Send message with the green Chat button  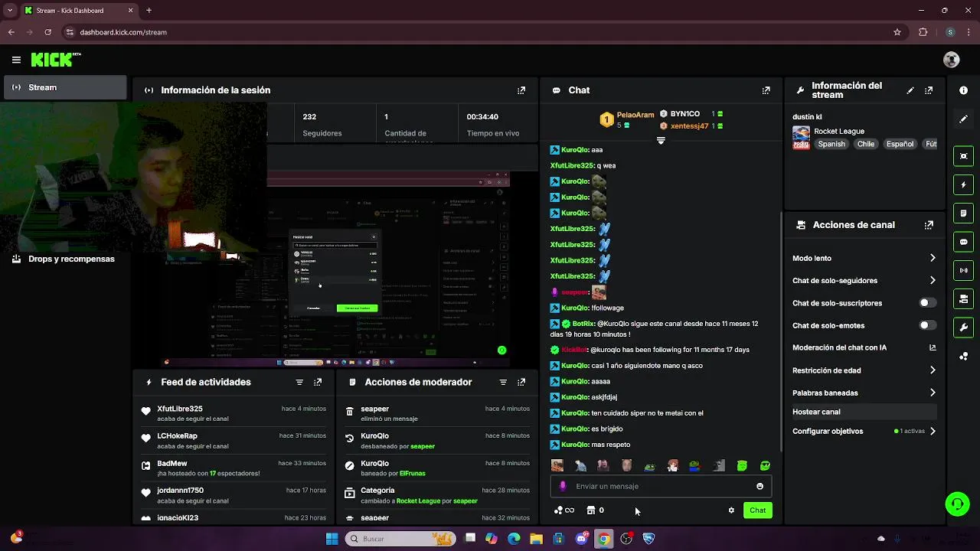coord(757,510)
